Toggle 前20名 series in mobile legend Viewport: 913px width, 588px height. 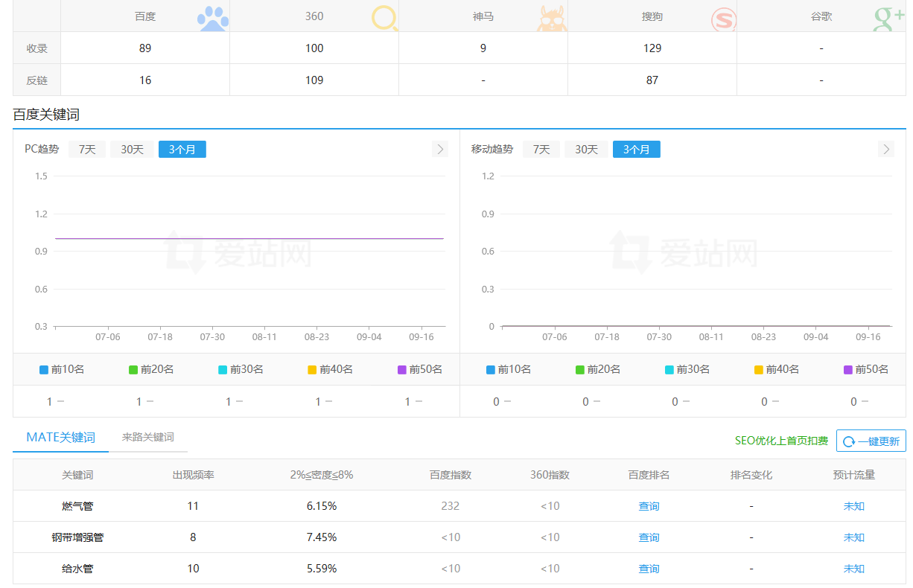598,369
